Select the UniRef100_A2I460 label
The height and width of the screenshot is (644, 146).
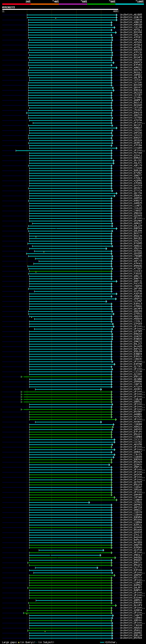(131, 374)
